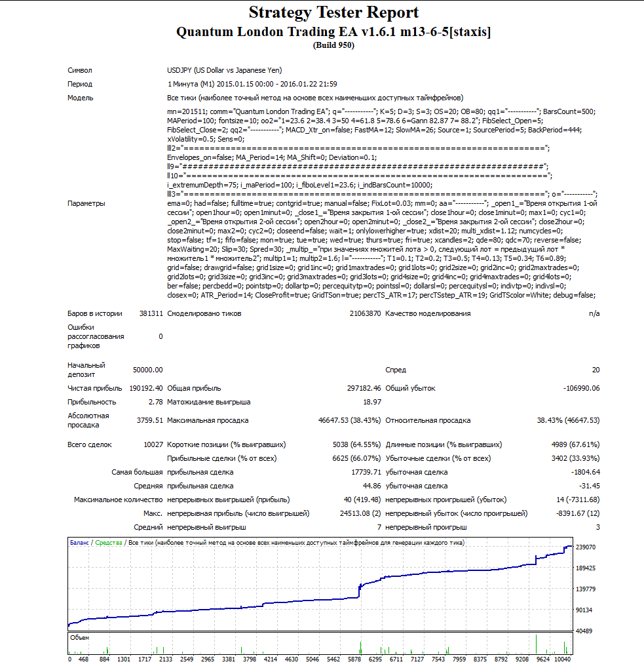Click Смоделировано тиков value 21063870

click(365, 313)
